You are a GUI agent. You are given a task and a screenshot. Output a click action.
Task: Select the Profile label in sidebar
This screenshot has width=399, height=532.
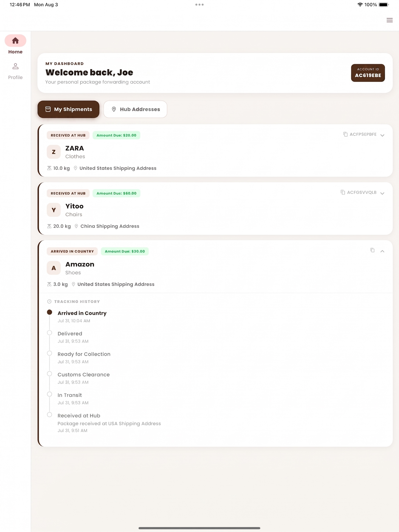(x=15, y=77)
